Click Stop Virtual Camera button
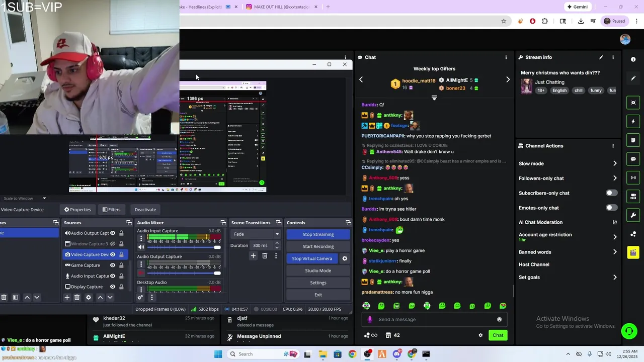 [x=312, y=258]
